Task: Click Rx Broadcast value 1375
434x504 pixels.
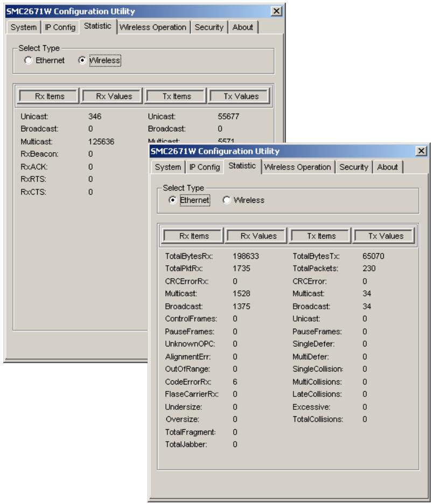Action: click(241, 306)
